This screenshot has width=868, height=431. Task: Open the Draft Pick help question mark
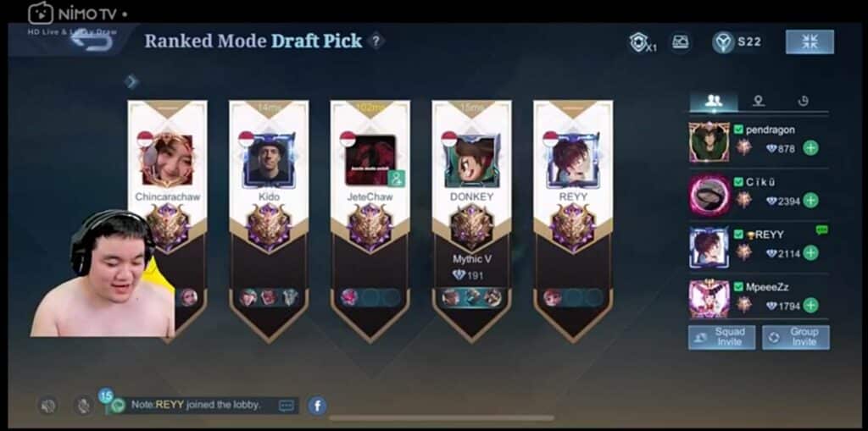376,41
